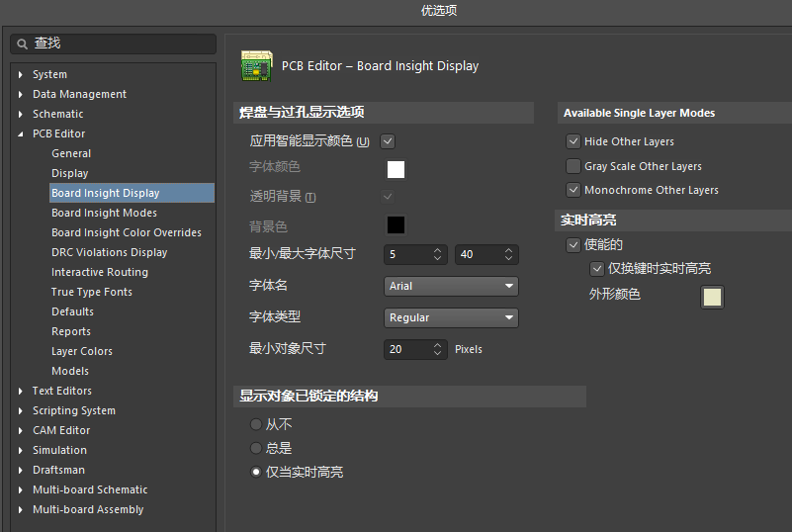
Task: Expand the Multi-board Assembly node
Action: (20, 510)
